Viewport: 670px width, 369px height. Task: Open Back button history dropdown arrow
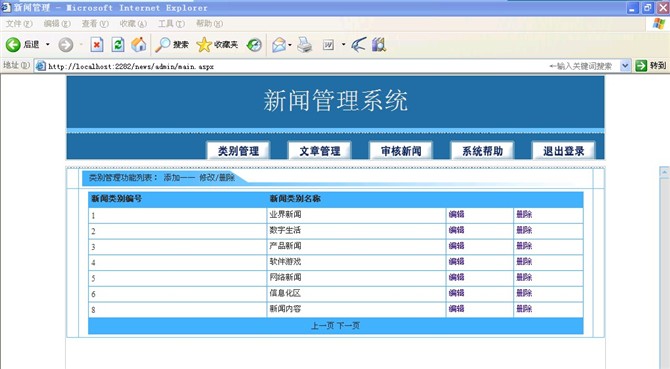[x=47, y=44]
